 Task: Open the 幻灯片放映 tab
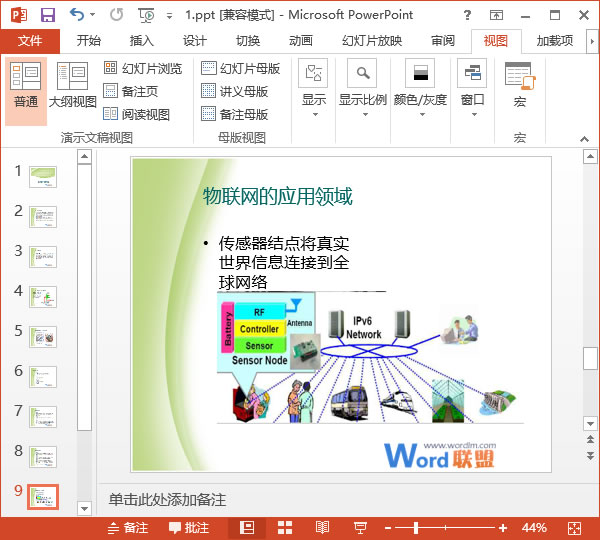[x=372, y=41]
